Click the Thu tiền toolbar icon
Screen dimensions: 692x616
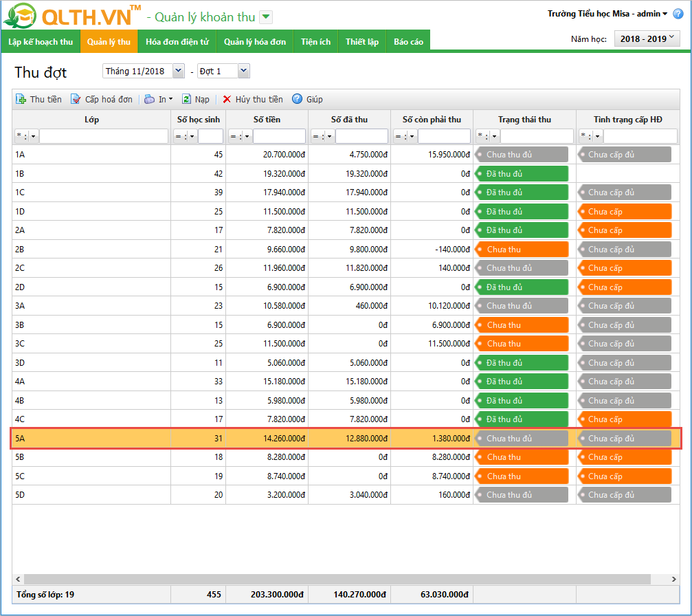[x=21, y=100]
